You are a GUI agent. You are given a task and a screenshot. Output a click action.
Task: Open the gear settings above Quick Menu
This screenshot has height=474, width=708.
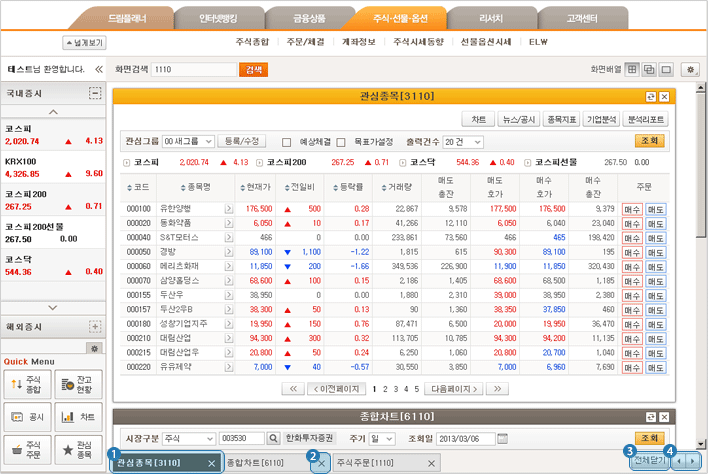point(94,348)
